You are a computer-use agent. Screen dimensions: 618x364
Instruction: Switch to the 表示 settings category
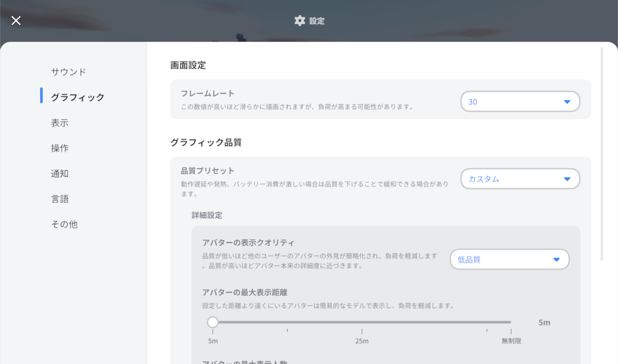tap(60, 123)
